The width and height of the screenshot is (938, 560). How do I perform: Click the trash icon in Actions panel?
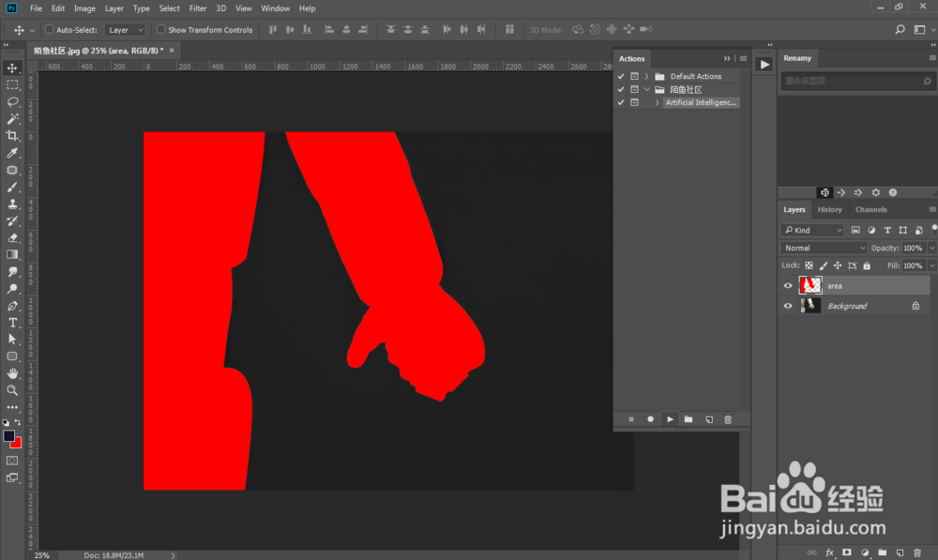pyautogui.click(x=728, y=419)
